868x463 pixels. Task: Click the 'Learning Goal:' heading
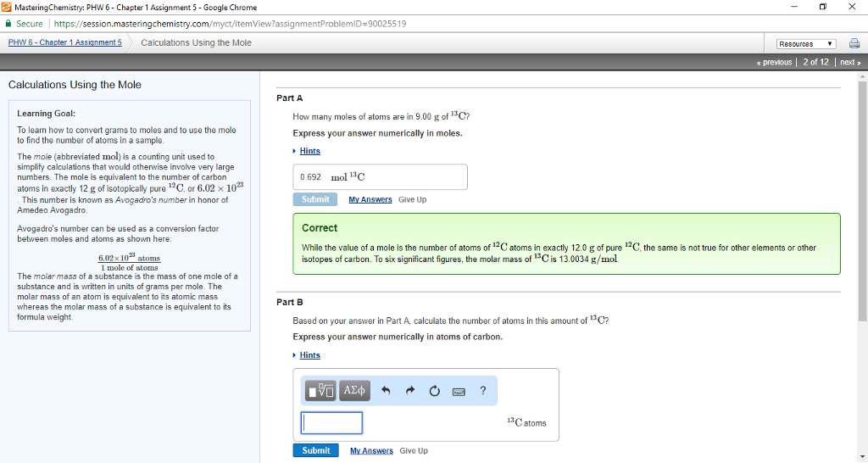46,113
